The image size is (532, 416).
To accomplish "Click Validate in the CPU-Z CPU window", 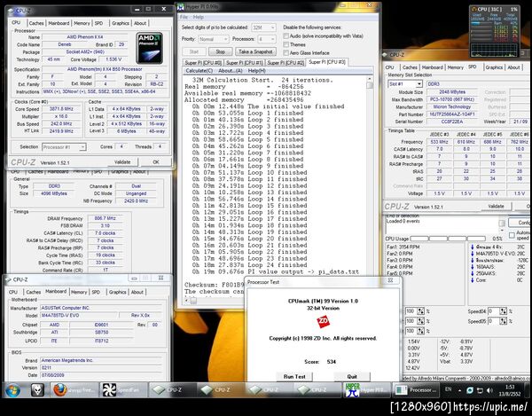I will point(122,162).
